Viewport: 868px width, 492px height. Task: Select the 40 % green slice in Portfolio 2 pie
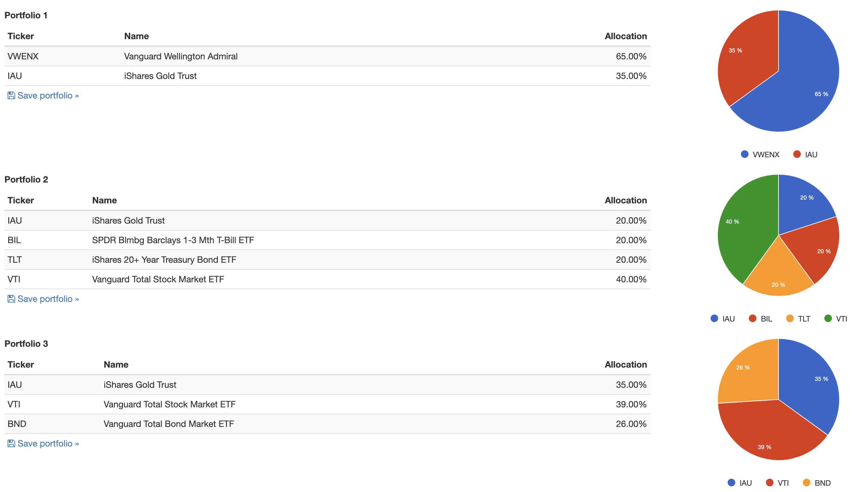pos(744,230)
